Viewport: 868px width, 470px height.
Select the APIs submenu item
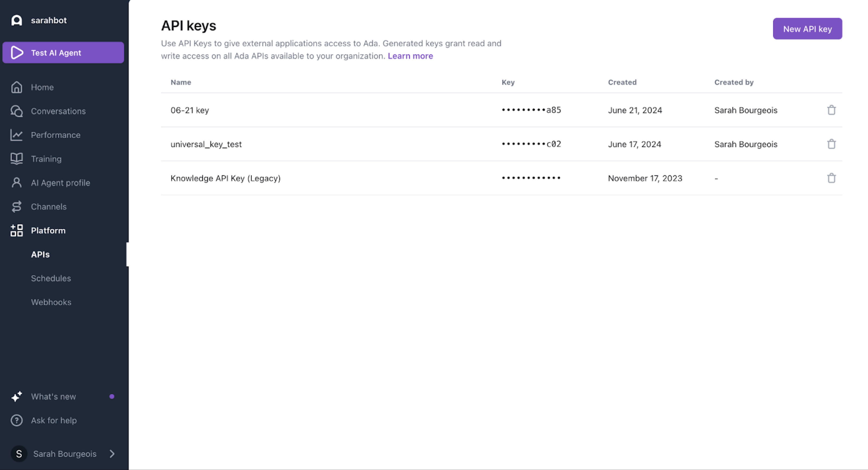point(40,255)
